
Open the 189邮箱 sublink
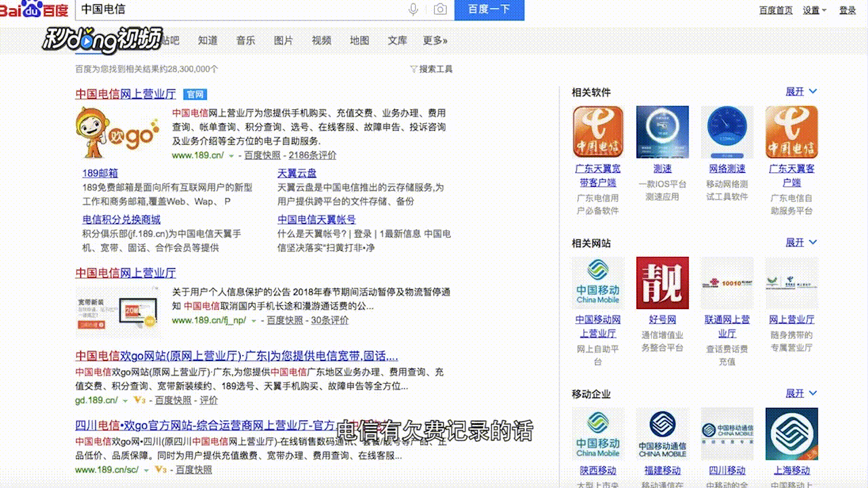tap(100, 173)
